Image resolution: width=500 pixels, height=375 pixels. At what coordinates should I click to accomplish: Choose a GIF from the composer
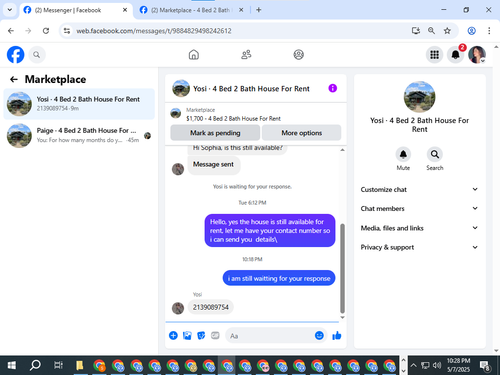[215, 335]
